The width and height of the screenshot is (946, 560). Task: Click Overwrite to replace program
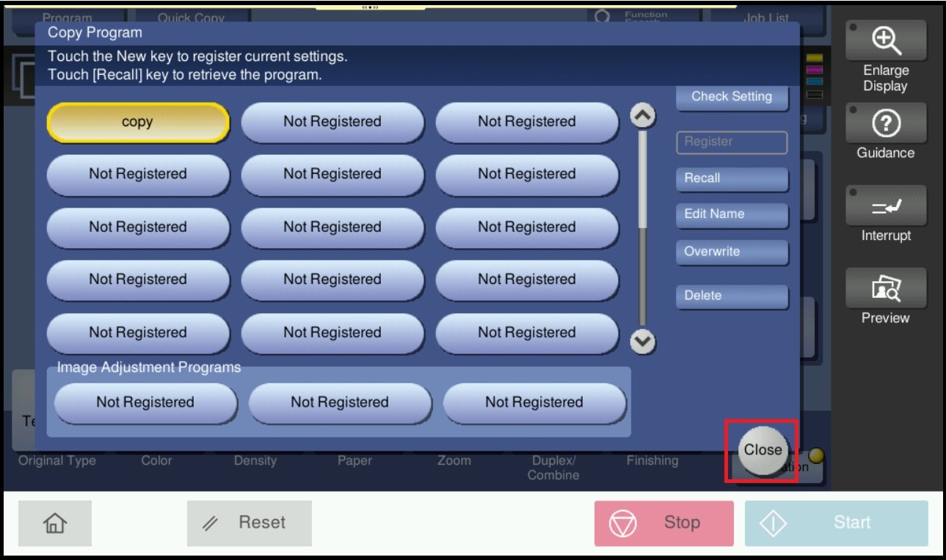pos(731,252)
